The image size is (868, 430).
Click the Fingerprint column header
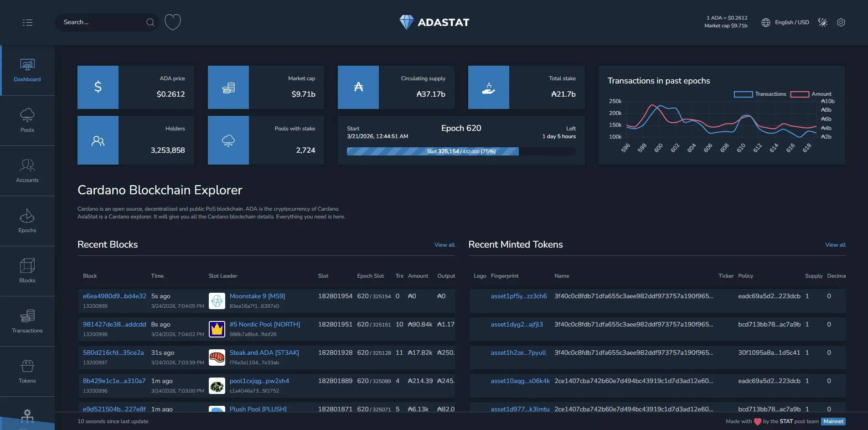(505, 276)
